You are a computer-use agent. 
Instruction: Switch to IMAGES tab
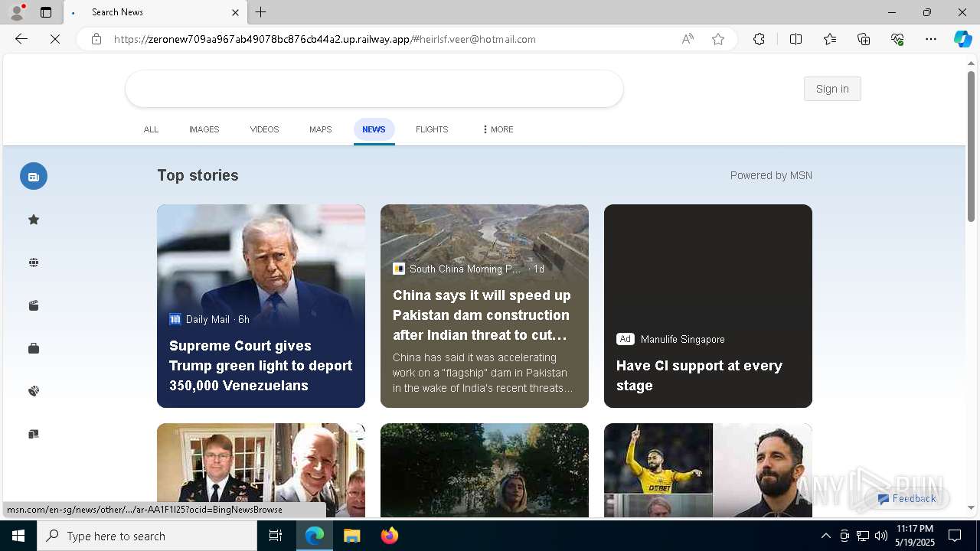[204, 129]
